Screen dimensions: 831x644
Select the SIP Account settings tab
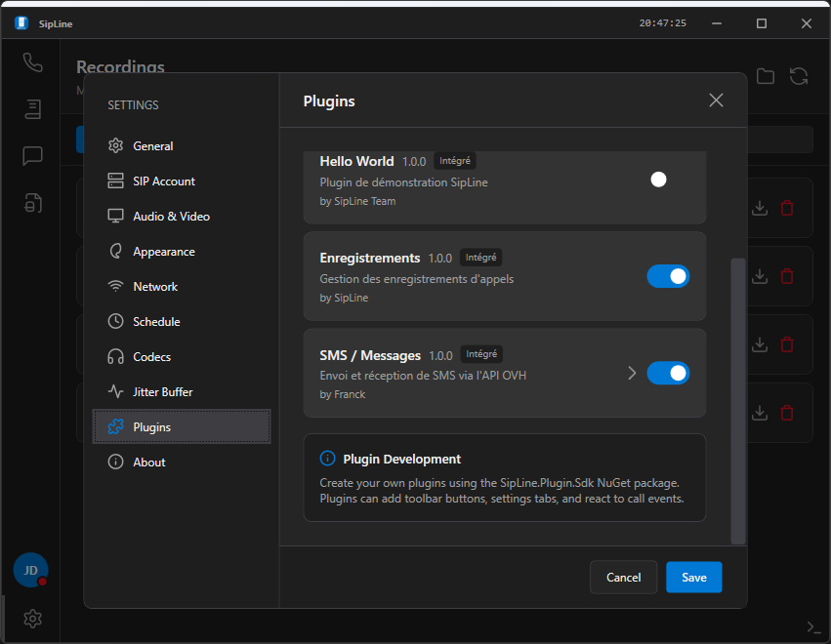(x=163, y=181)
